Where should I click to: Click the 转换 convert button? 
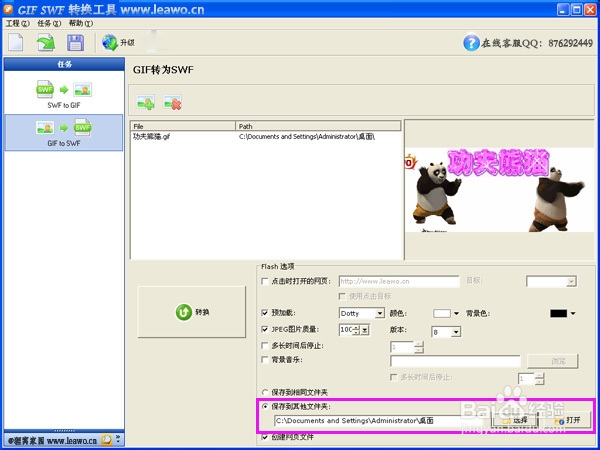tap(191, 312)
